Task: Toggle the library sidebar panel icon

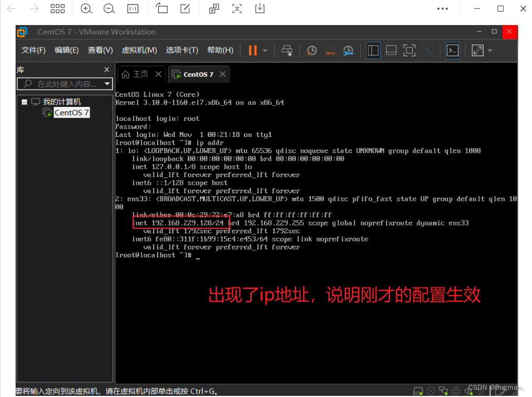Action: pos(373,51)
